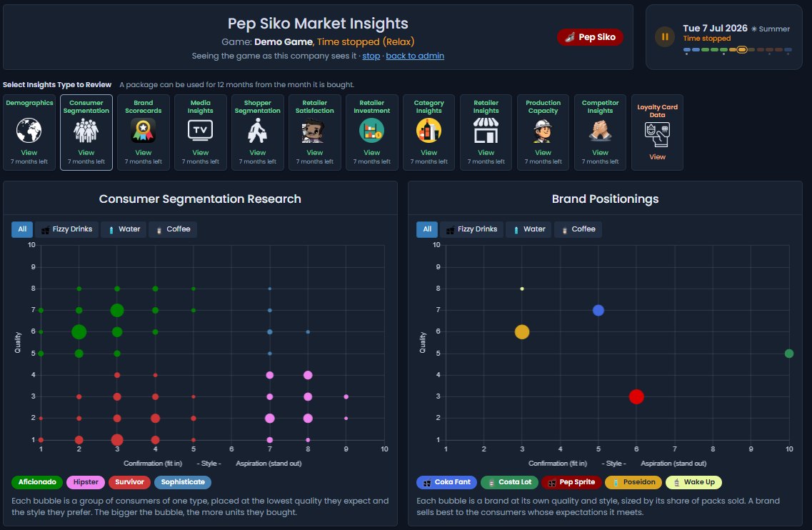This screenshot has width=812, height=530.
Task: Select Water tab in Consumer Segmentation Research
Action: click(x=124, y=229)
